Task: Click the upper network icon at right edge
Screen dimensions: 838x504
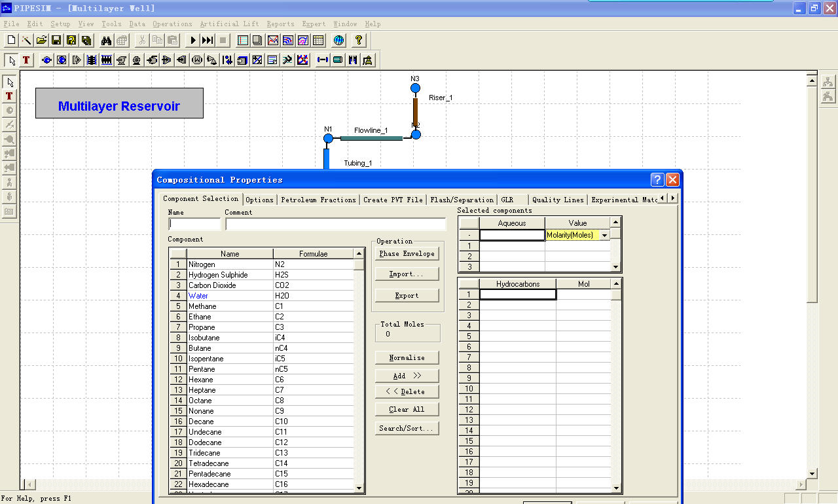Action: click(x=828, y=82)
